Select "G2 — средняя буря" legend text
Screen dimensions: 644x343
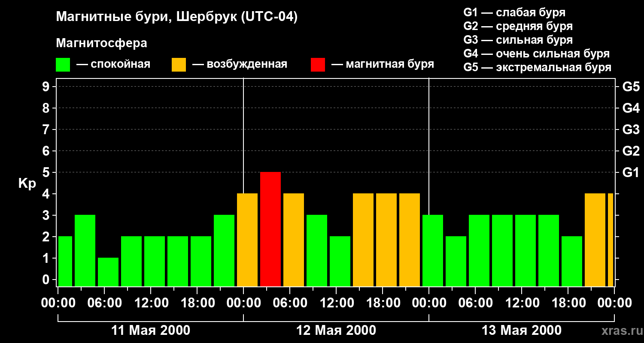pyautogui.click(x=518, y=26)
